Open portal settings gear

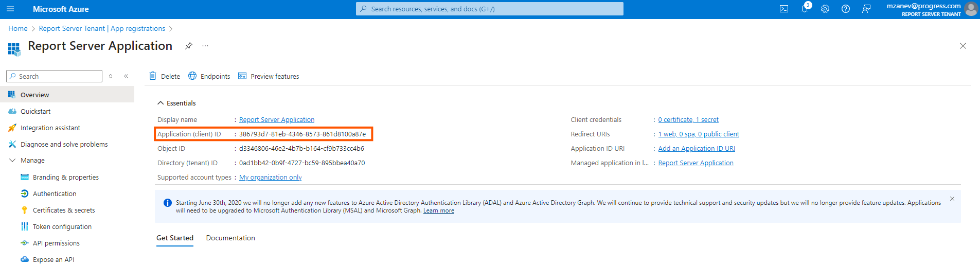pyautogui.click(x=825, y=9)
